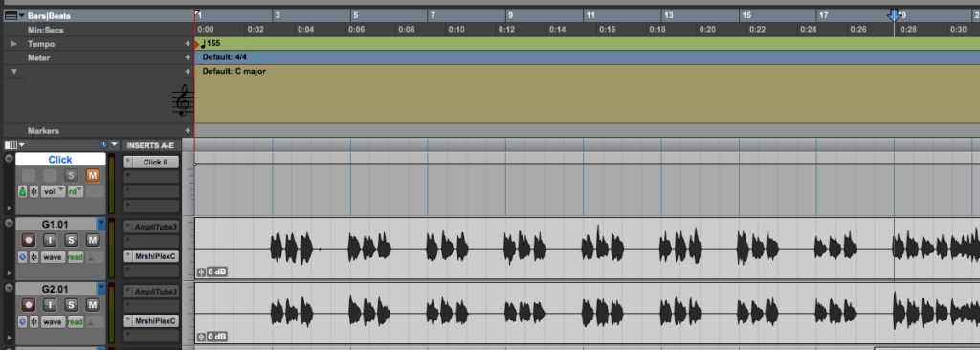Select the G1.01 audio clip waveform
This screenshot has height=350, width=980.
click(x=588, y=248)
